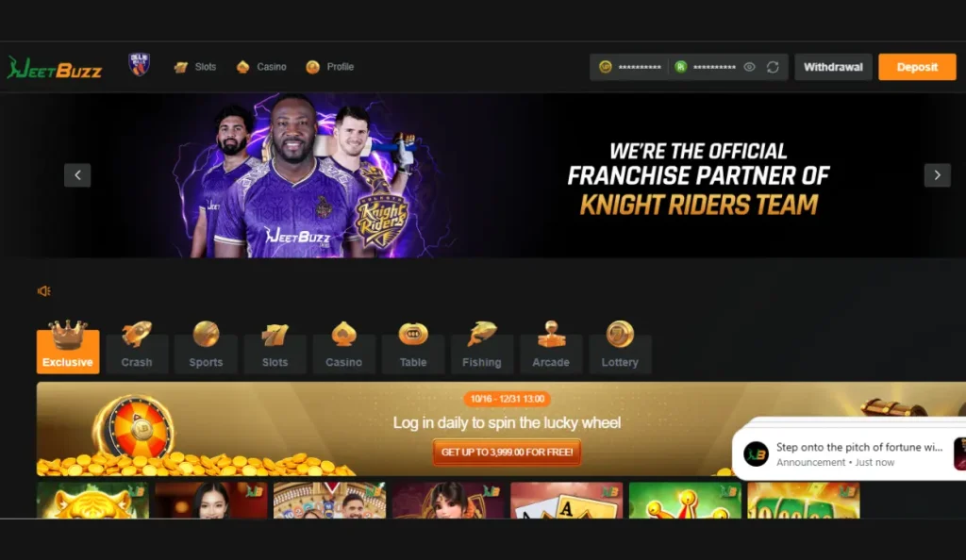Screen dimensions: 966x560
Task: Refresh the wallet balance
Action: pyautogui.click(x=773, y=67)
